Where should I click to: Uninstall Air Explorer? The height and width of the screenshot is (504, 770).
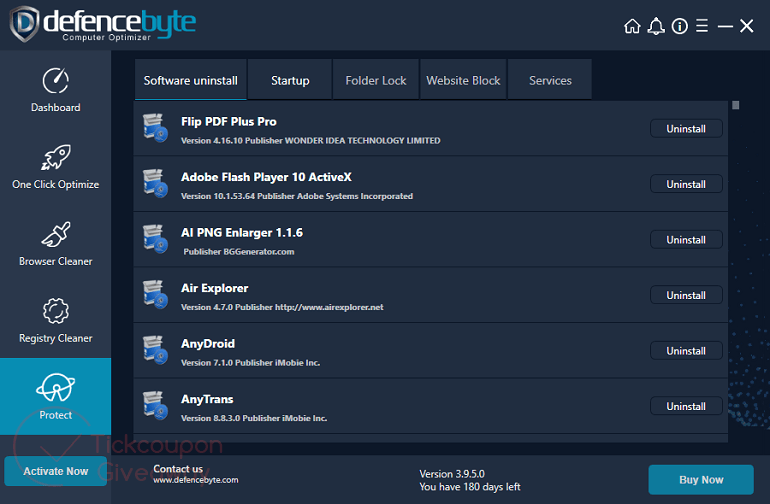click(686, 295)
